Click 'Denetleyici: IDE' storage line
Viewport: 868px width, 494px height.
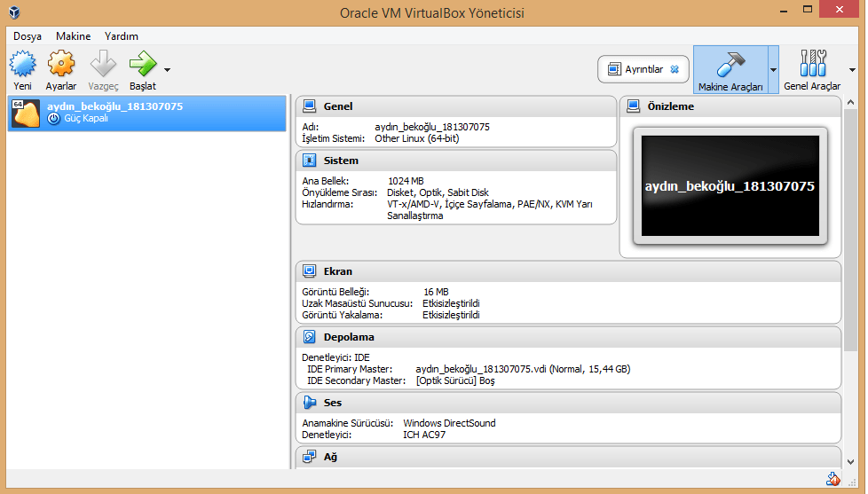pos(336,357)
